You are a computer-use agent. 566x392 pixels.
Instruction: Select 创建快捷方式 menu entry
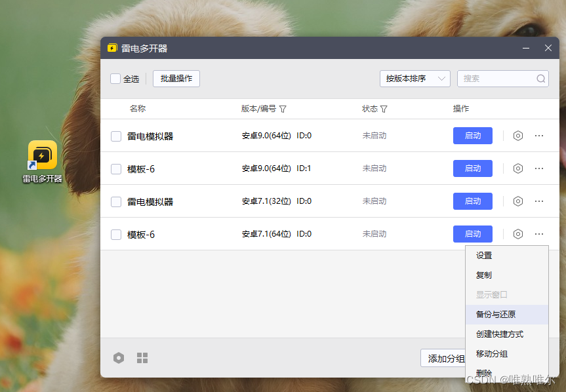[507, 334]
